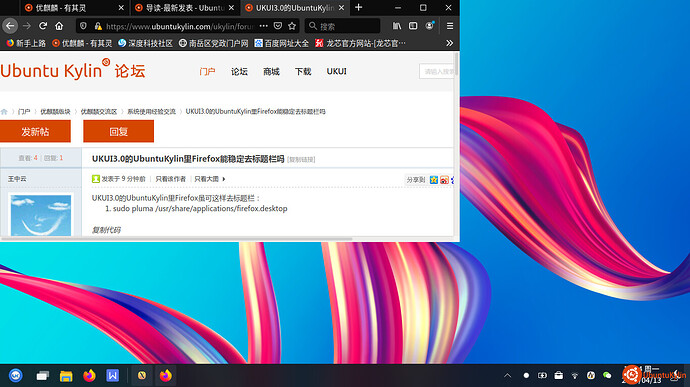Close the 导读-最新发表 tab
The width and height of the screenshot is (690, 387).
231,7
